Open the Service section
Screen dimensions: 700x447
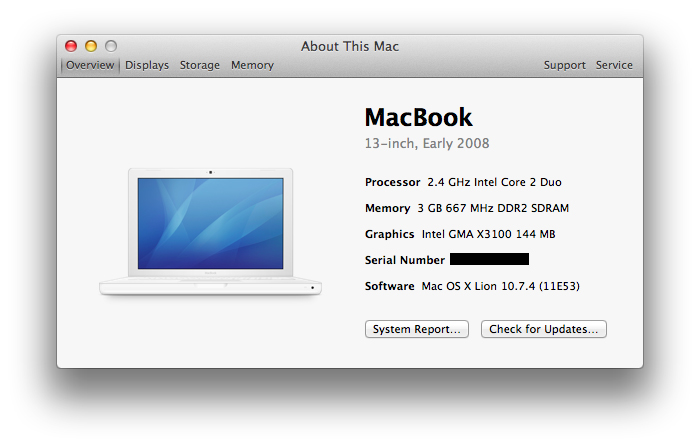point(614,65)
